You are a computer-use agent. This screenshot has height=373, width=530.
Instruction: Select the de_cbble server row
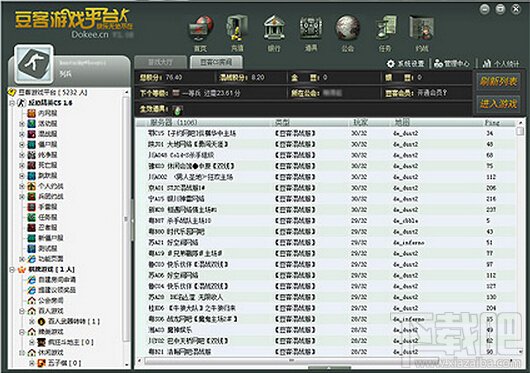point(326,221)
